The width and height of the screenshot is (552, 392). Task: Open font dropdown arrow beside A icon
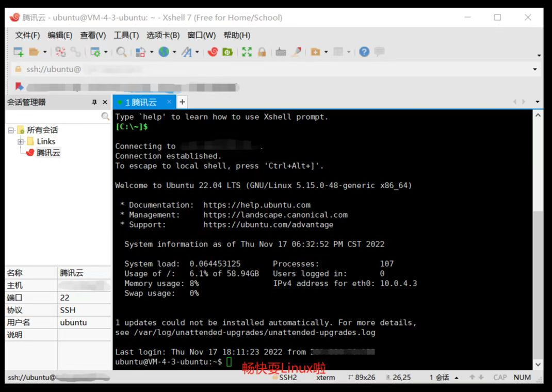(x=197, y=52)
